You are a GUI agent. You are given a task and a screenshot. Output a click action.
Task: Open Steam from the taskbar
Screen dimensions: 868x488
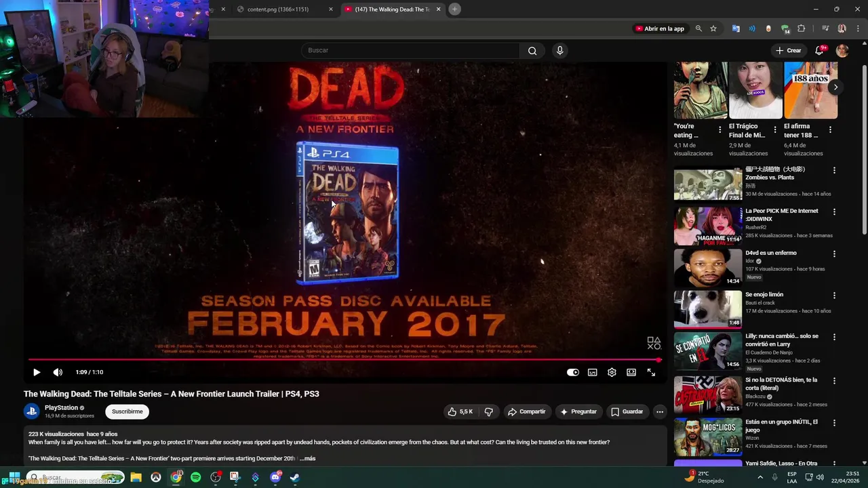pyautogui.click(x=295, y=477)
